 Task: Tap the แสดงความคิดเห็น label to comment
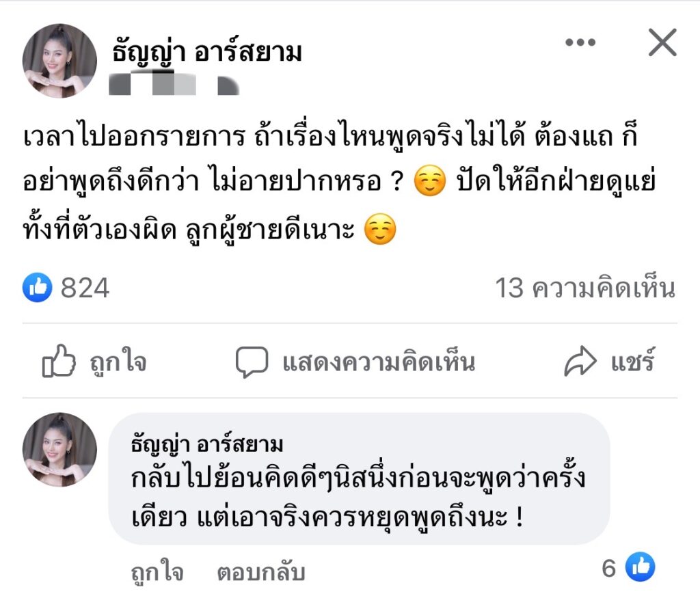pyautogui.click(x=378, y=362)
